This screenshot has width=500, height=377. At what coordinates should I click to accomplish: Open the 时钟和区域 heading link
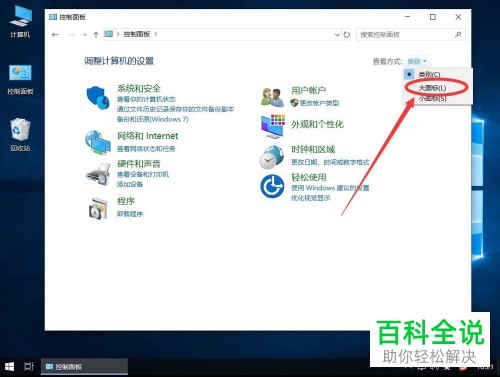[313, 149]
